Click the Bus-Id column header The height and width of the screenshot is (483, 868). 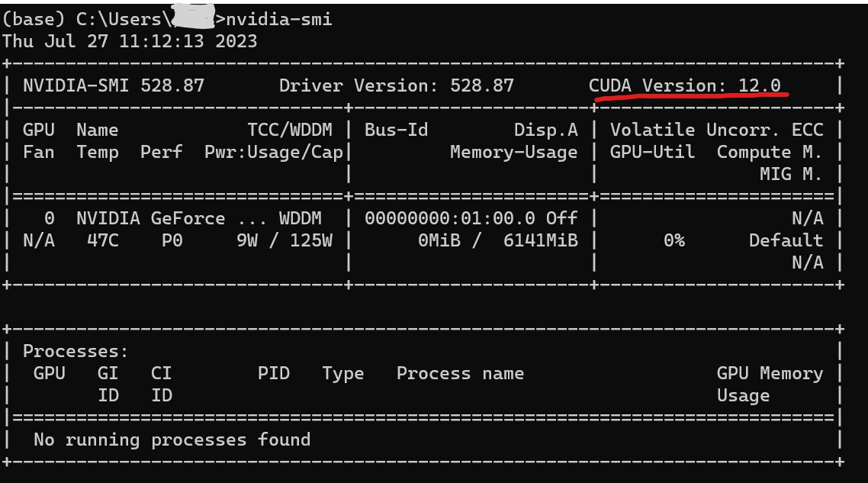tap(396, 130)
